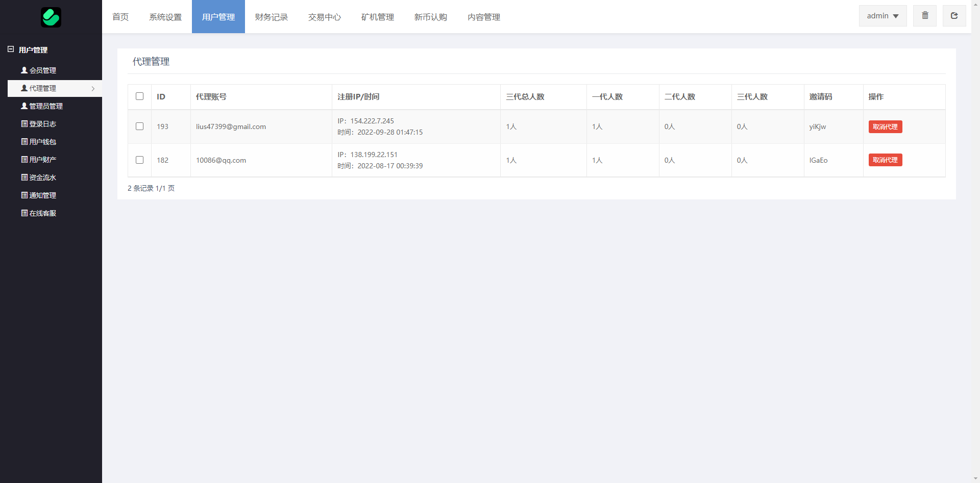Click the green logo icon in sidebar
This screenshot has height=483, width=980.
(51, 17)
